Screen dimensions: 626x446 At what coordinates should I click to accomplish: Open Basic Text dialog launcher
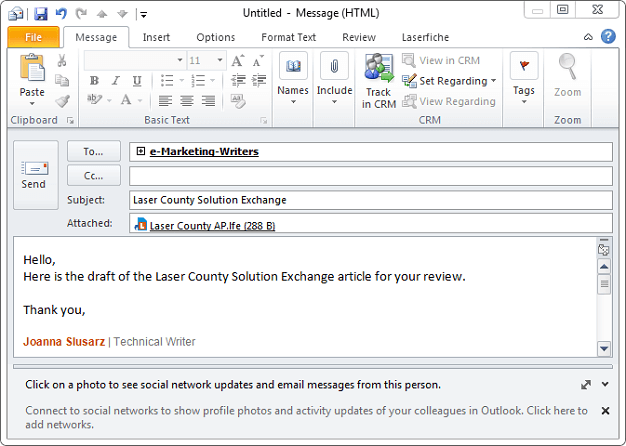coord(263,120)
